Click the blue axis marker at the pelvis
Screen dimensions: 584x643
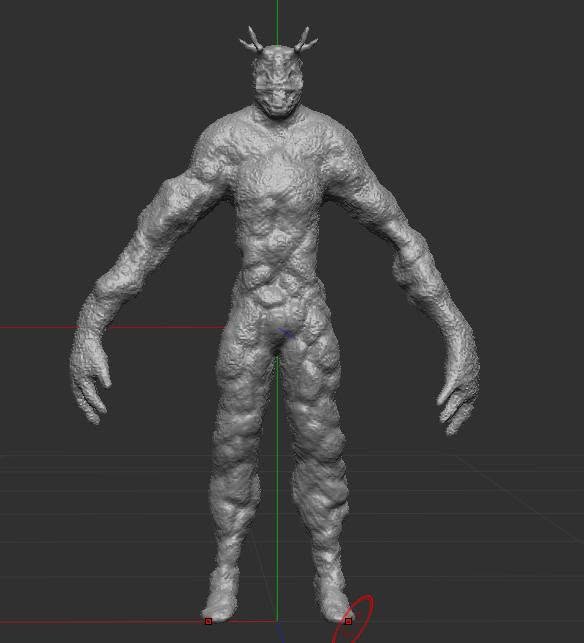[287, 333]
